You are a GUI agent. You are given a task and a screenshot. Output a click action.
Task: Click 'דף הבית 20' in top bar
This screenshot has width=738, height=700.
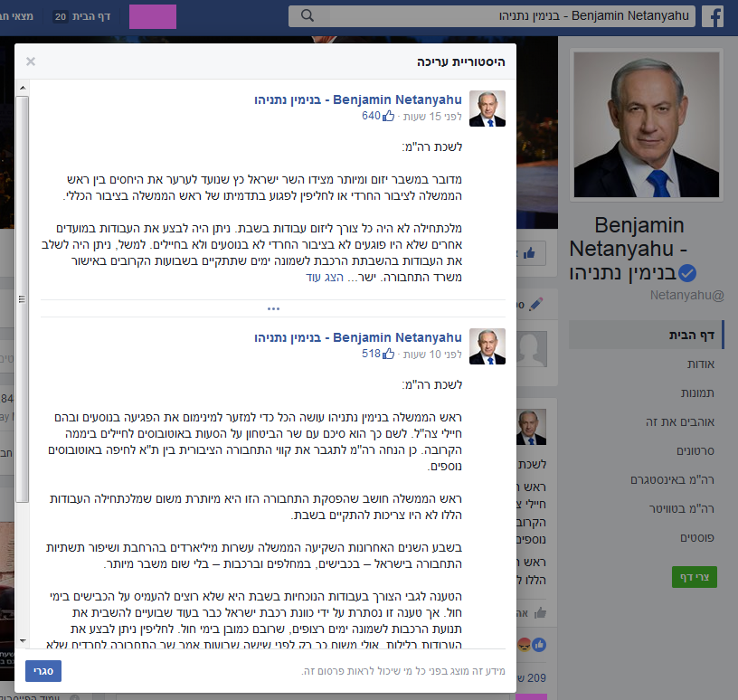click(81, 16)
